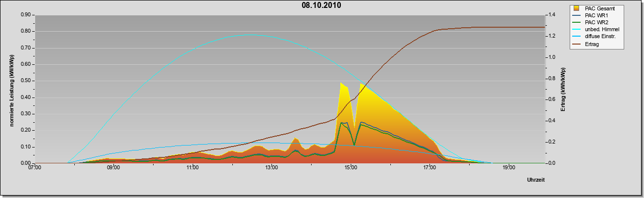The width and height of the screenshot is (644, 198).
Task: Click the Ertrag (kWh/kWp) right axis title
Action: (x=563, y=89)
